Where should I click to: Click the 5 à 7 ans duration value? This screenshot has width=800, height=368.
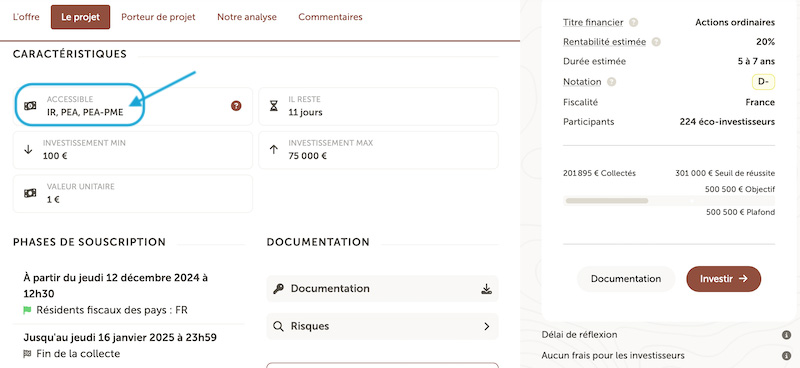point(756,61)
